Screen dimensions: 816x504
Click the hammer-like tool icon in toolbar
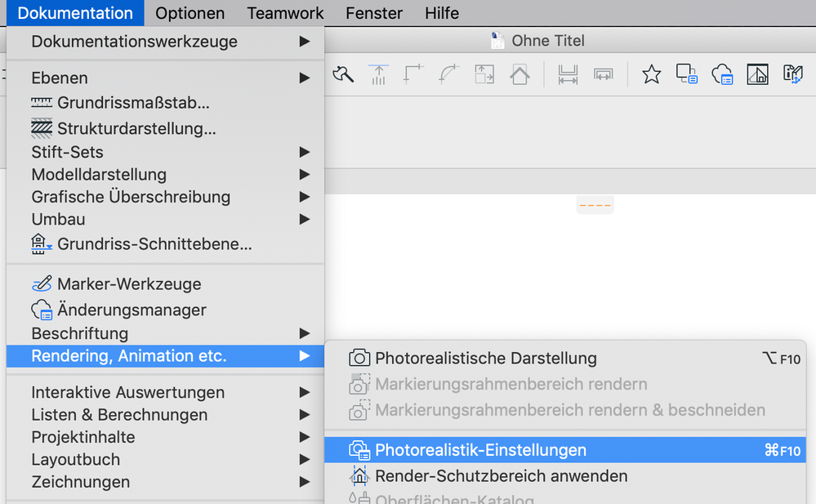tap(343, 75)
